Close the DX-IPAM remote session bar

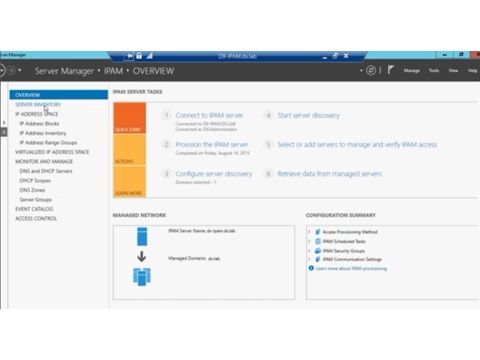[x=346, y=56]
